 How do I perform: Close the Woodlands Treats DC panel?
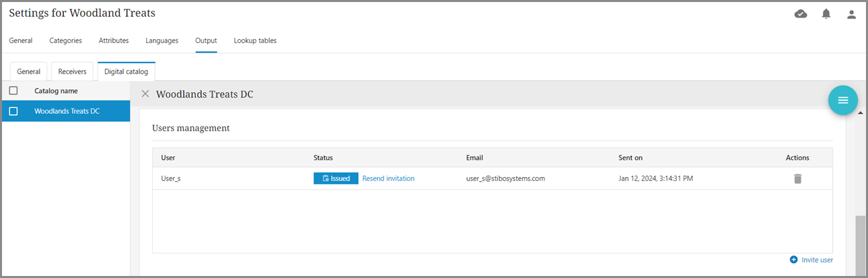[145, 94]
